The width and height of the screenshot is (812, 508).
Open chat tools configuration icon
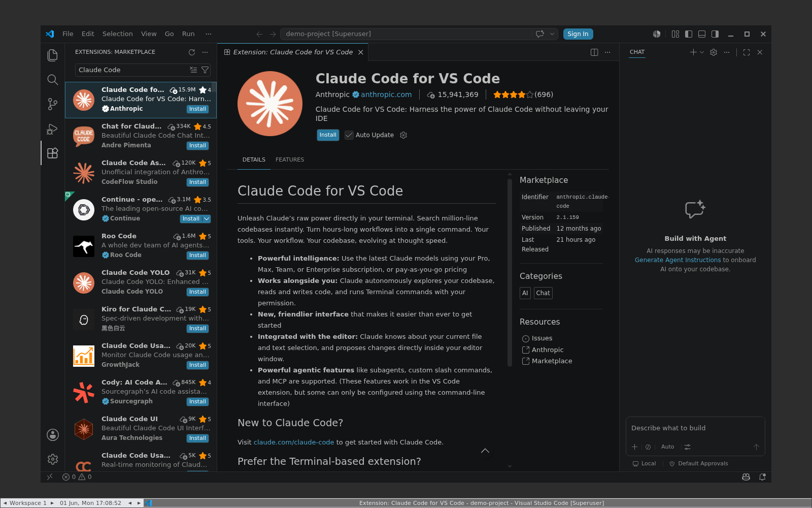(687, 447)
